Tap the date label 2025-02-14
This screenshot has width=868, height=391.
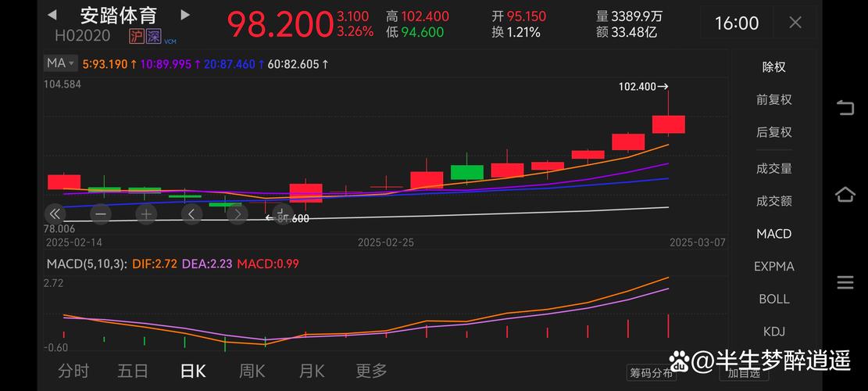(74, 242)
